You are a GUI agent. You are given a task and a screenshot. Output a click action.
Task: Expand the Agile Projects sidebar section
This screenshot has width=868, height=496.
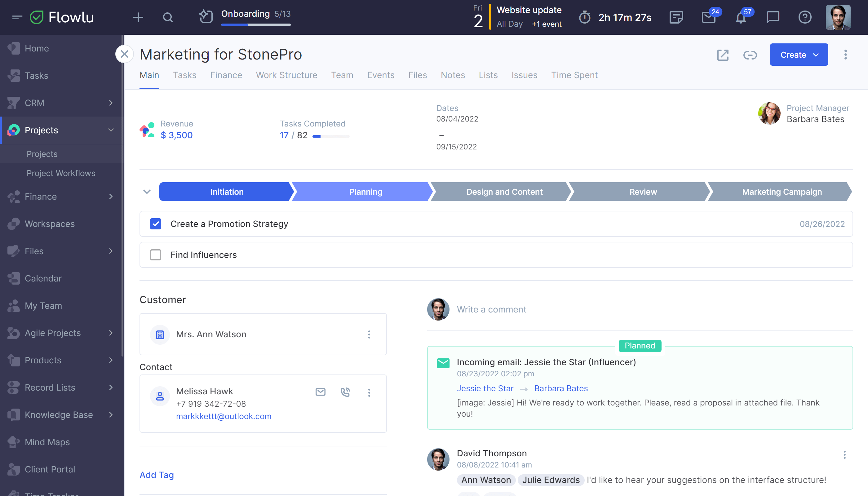click(x=111, y=333)
